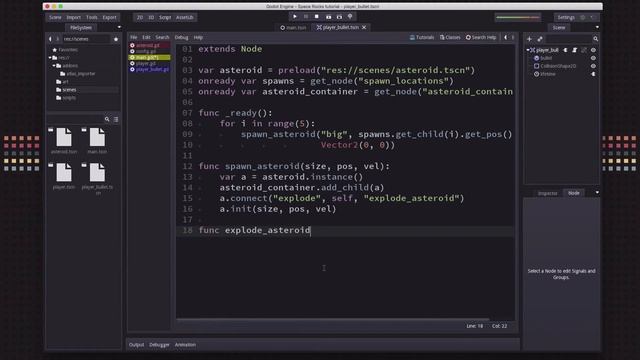Click the res://scenes path field
Image resolution: width=640 pixels, height=360 pixels.
pyautogui.click(x=86, y=39)
